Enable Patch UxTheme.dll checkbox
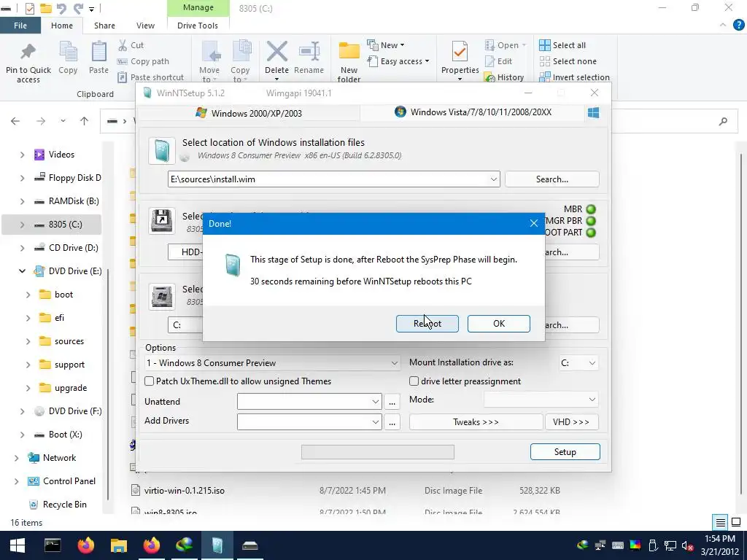Screen dimensions: 747x560 (149, 381)
